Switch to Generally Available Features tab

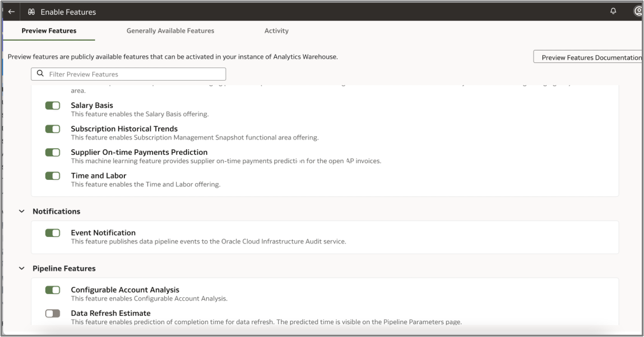pos(170,31)
